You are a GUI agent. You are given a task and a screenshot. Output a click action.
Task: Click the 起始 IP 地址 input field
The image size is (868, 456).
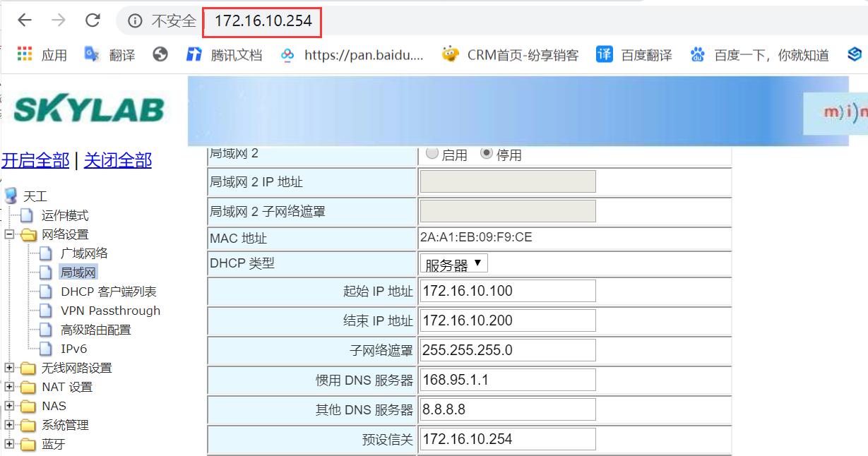tap(508, 291)
